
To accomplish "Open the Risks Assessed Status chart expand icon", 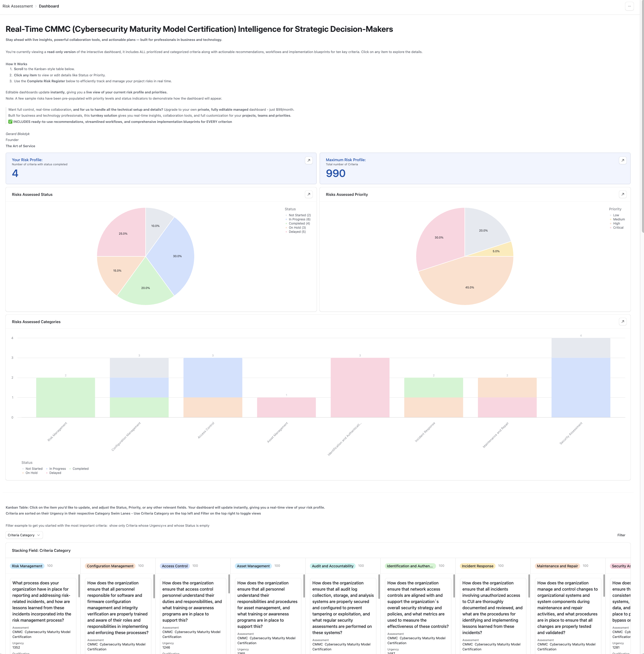I will click(309, 194).
